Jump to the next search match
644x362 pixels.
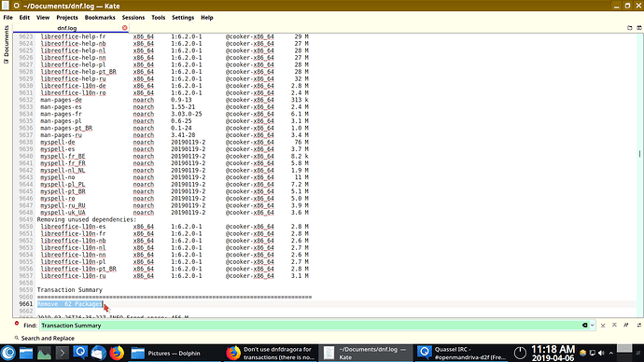pyautogui.click(x=603, y=326)
